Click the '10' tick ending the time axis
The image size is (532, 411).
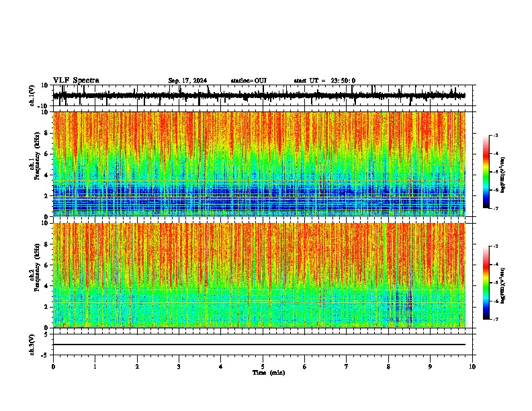click(x=472, y=367)
